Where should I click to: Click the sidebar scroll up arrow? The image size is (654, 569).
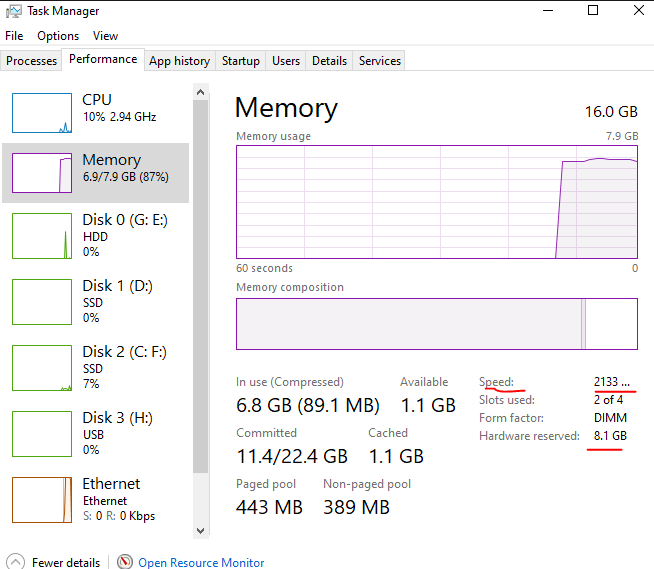201,92
